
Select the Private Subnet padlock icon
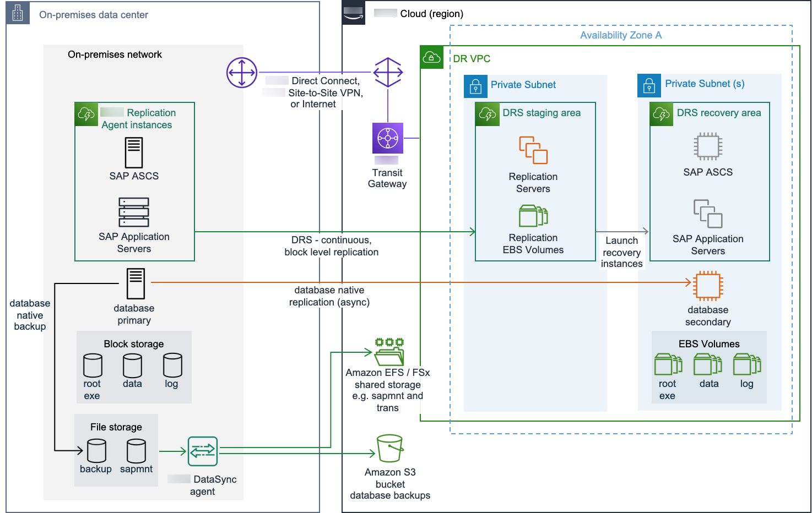pyautogui.click(x=475, y=86)
